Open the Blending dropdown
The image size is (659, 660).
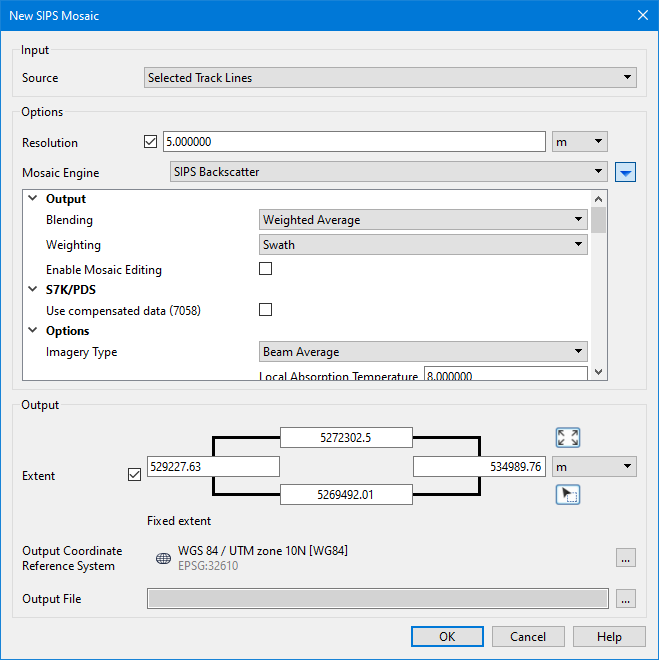422,220
